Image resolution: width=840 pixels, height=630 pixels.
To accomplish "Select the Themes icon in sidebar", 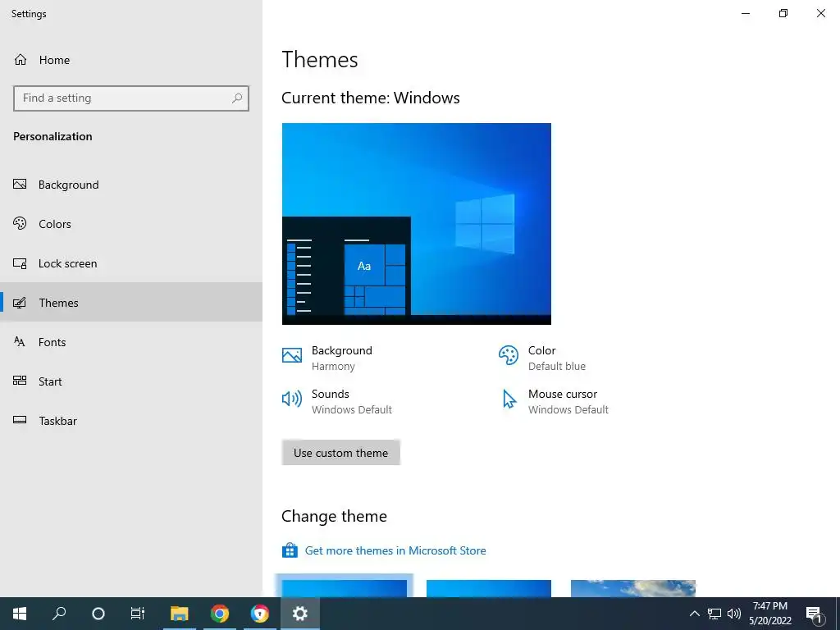I will point(20,303).
